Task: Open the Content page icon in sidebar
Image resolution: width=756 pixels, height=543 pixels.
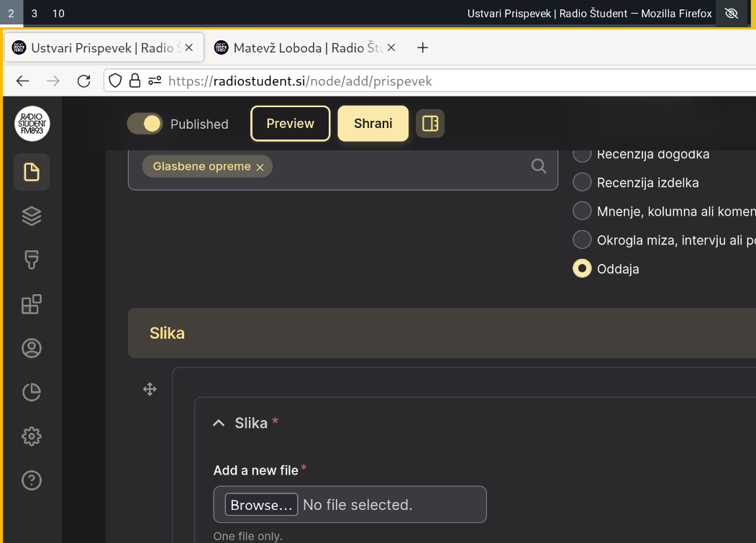Action: [32, 172]
